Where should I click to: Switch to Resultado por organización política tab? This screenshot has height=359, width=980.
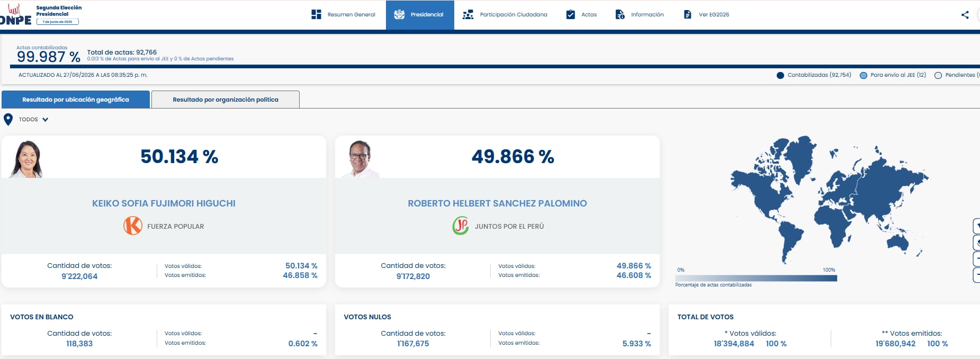tap(226, 100)
